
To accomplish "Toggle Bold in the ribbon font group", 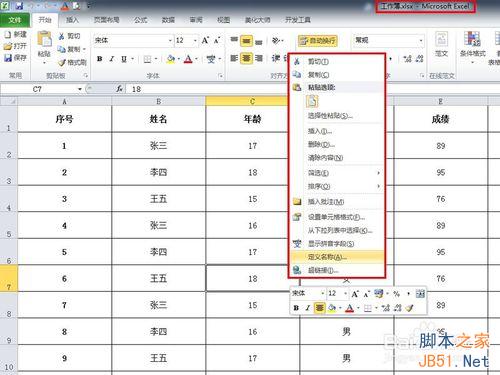I will 99,59.
